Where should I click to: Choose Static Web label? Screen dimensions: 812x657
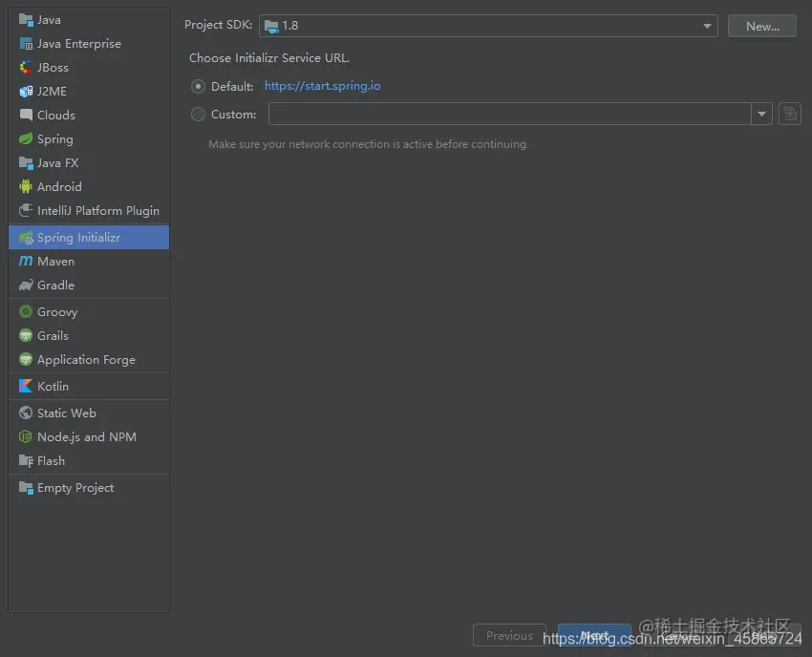coord(67,413)
